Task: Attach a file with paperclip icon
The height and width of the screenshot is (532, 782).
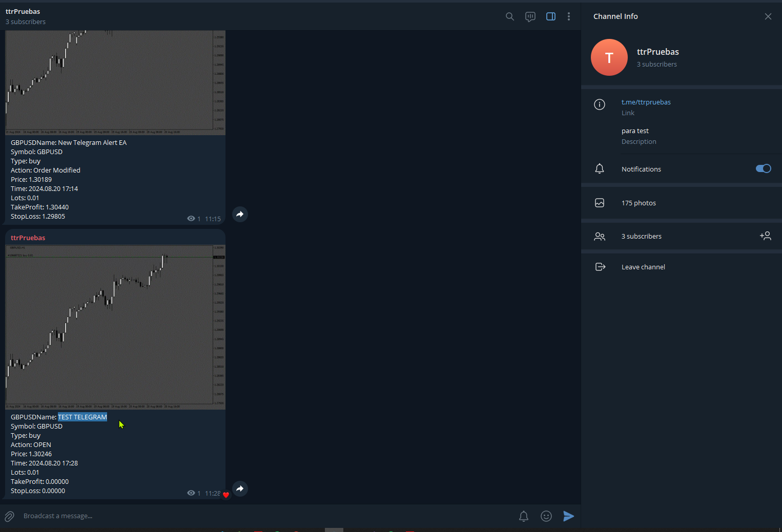Action: tap(9, 516)
